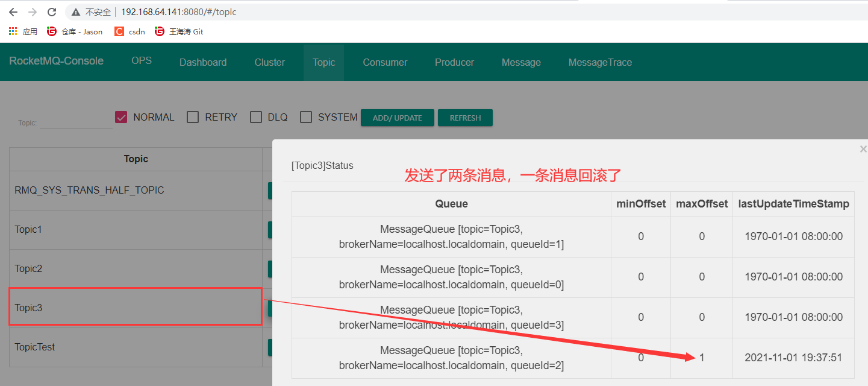
Task: Reload the page with the refresh icon
Action: point(52,11)
